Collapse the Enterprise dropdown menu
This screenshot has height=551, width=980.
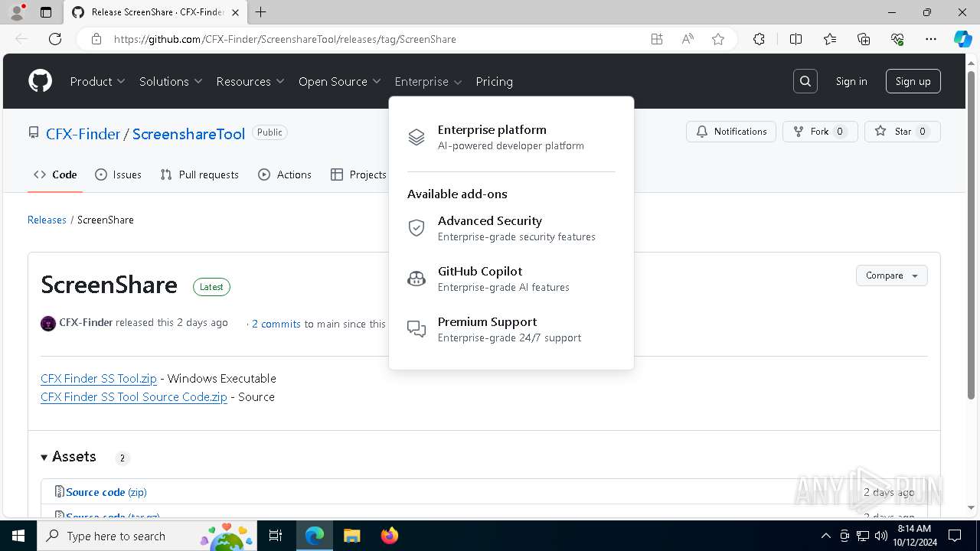pos(429,81)
